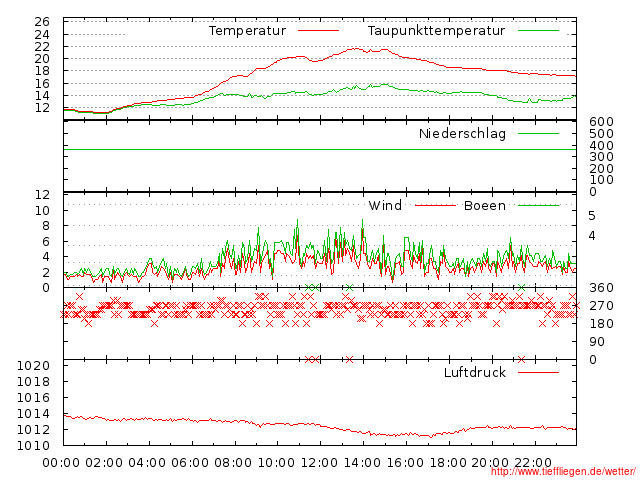Viewport: 640px width, 480px height.
Task: Click the 200 precipitation axis value
Action: point(601,169)
